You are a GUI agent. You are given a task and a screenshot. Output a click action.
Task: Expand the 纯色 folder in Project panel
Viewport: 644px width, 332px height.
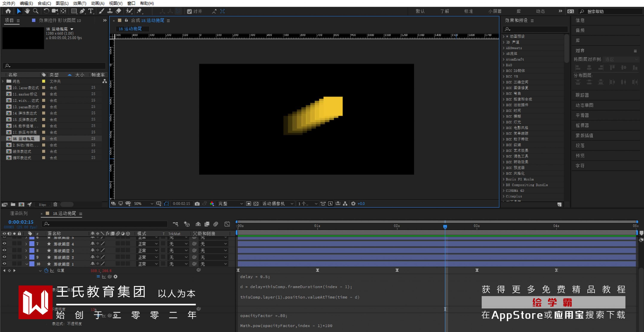[x=3, y=81]
